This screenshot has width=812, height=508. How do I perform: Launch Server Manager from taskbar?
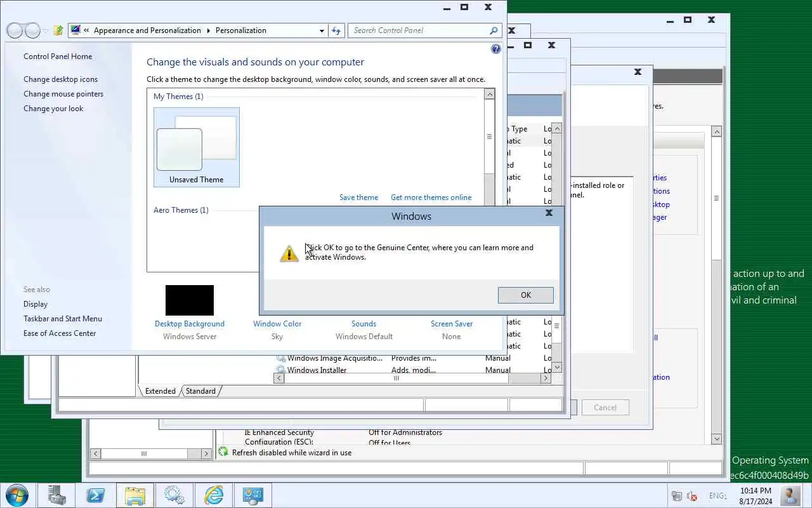[x=56, y=495]
